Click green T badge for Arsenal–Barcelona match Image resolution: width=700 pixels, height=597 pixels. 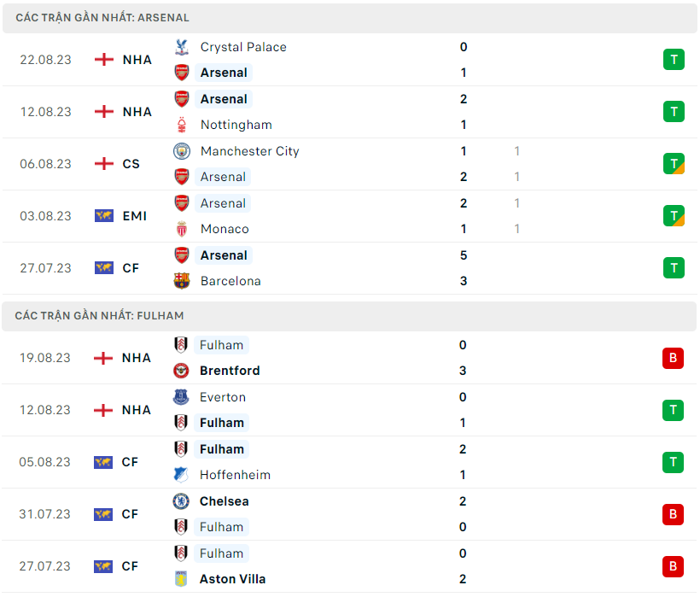click(x=674, y=268)
